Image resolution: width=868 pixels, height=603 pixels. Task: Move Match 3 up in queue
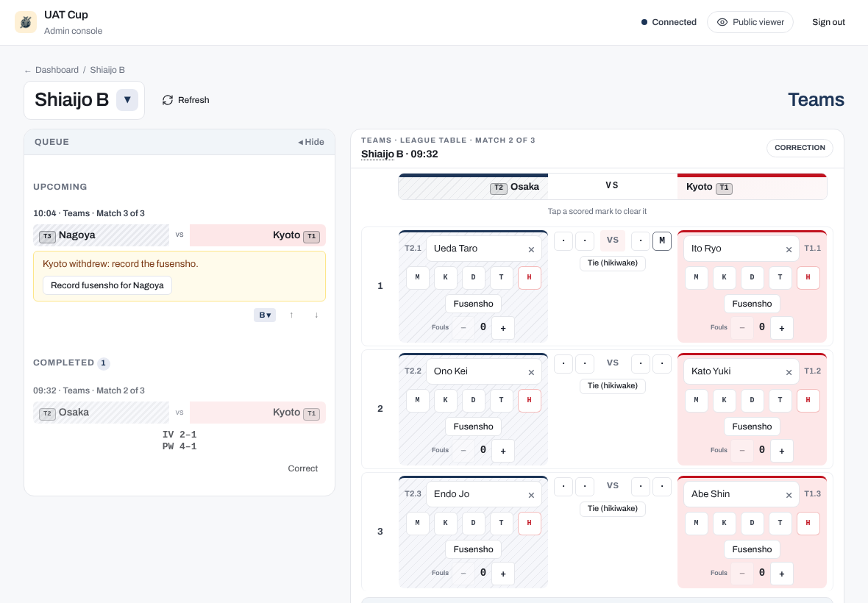pos(292,315)
